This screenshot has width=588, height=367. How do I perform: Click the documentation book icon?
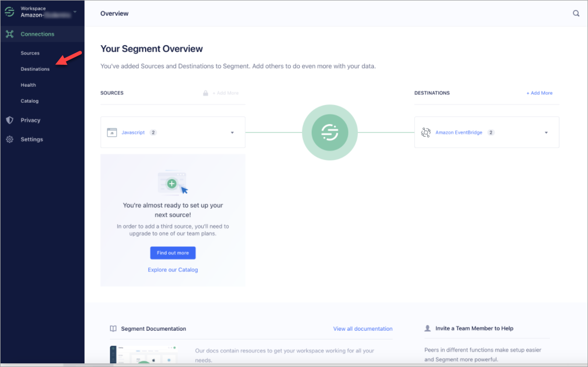tap(113, 328)
